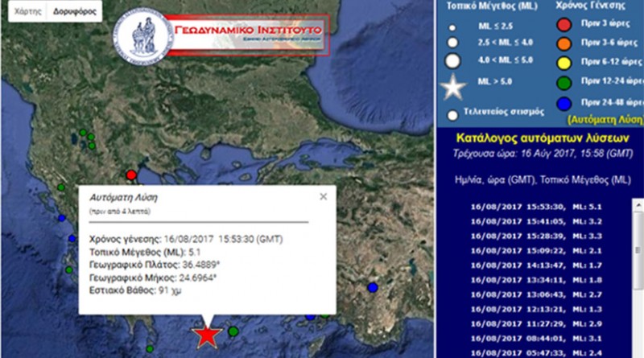This screenshot has height=358, width=644.
Task: Switch to the Χάρτης map view
Action: click(x=21, y=14)
